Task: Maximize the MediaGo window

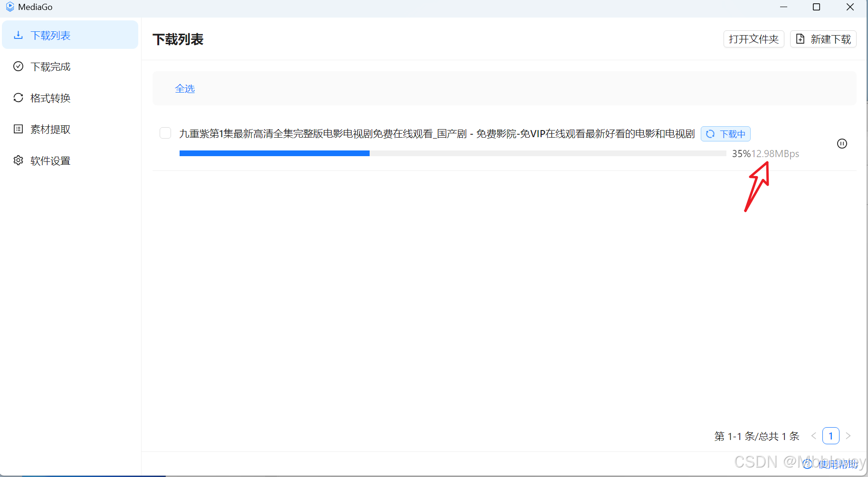Action: (817, 7)
